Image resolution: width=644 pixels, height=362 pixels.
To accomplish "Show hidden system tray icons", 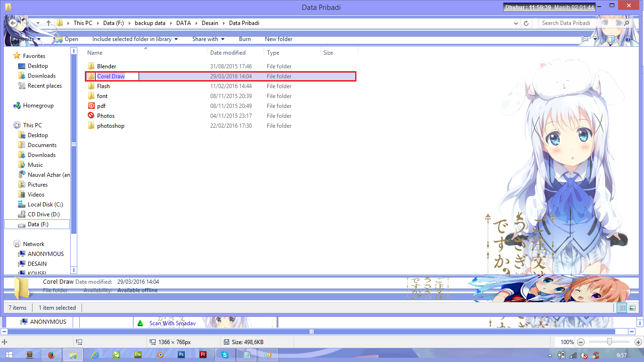I will tap(550, 355).
